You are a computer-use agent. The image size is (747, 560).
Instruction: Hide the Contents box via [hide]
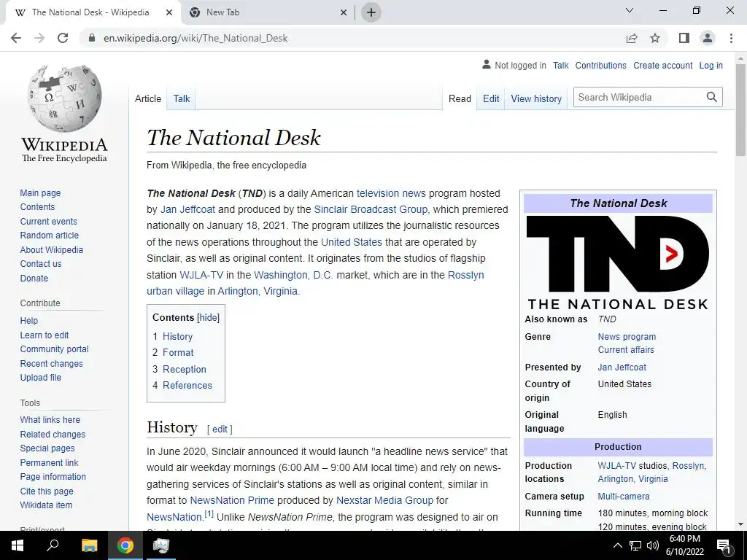pos(208,318)
